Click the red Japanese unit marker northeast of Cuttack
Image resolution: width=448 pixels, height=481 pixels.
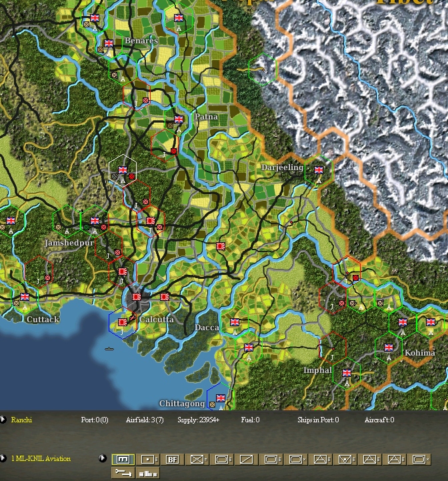47,278
